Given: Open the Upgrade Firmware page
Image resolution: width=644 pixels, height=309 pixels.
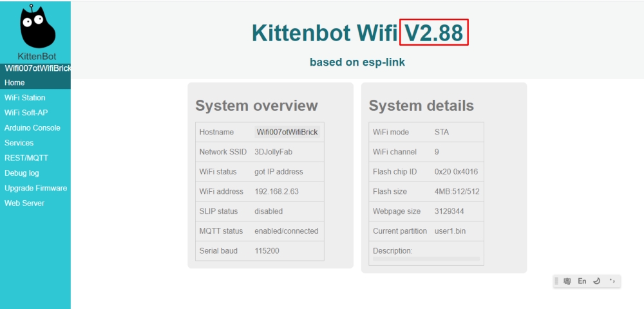Looking at the screenshot, I should click(35, 188).
